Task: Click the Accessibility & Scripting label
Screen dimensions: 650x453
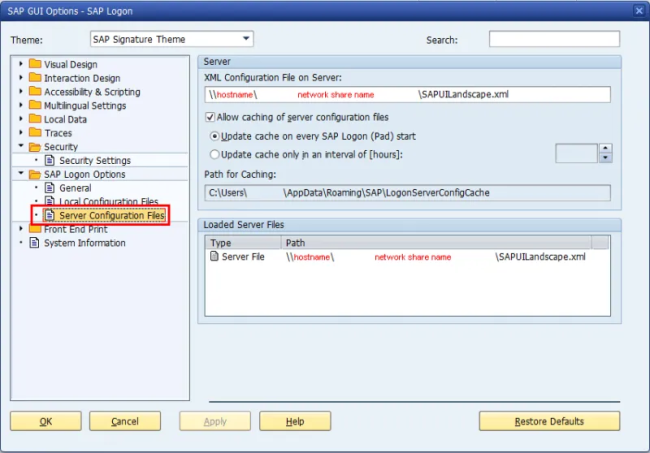Action: tap(92, 92)
